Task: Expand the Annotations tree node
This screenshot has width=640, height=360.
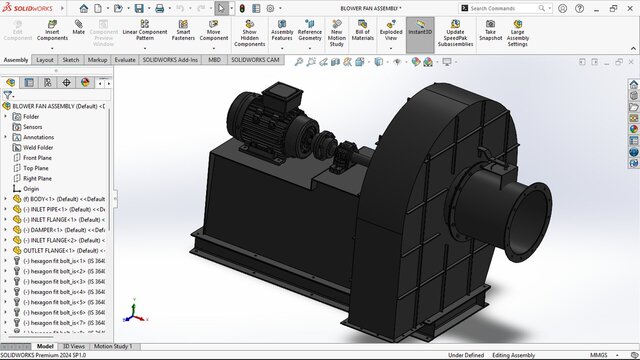Action: point(6,137)
